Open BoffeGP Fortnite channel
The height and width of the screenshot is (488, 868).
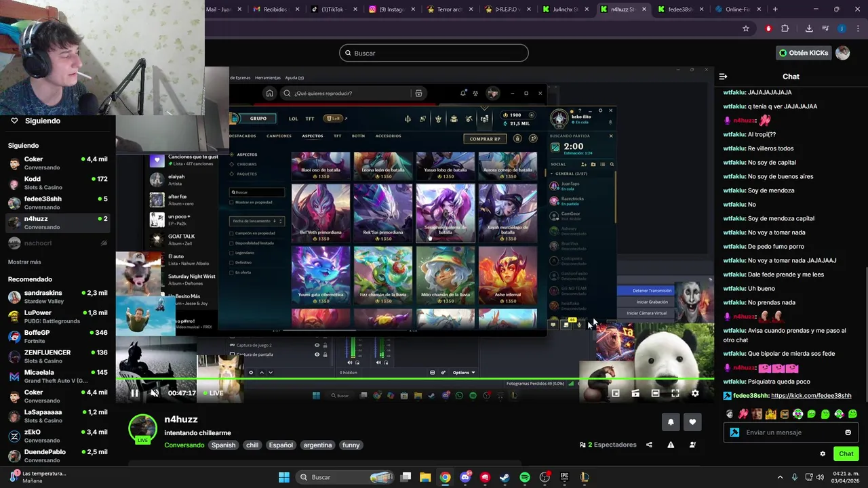click(58, 336)
